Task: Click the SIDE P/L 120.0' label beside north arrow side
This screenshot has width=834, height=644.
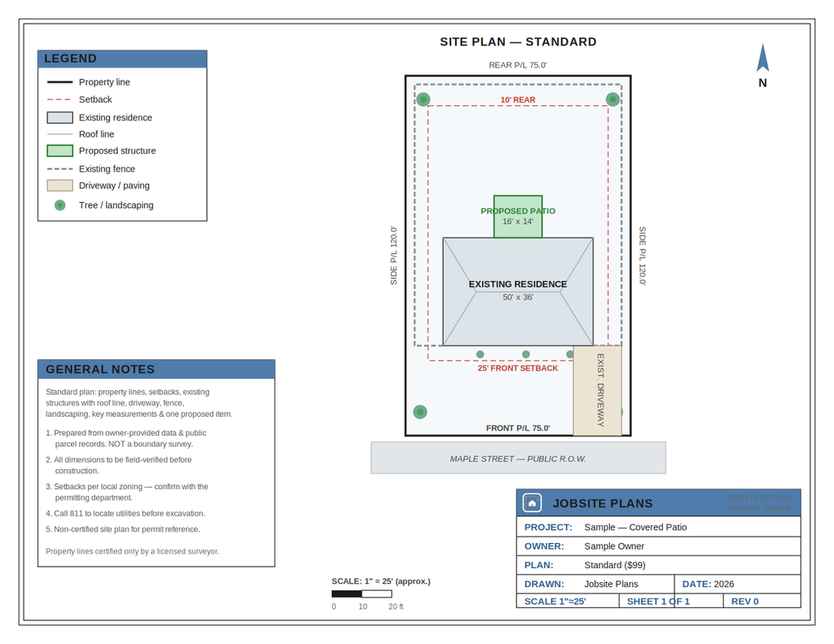Action: click(x=642, y=256)
